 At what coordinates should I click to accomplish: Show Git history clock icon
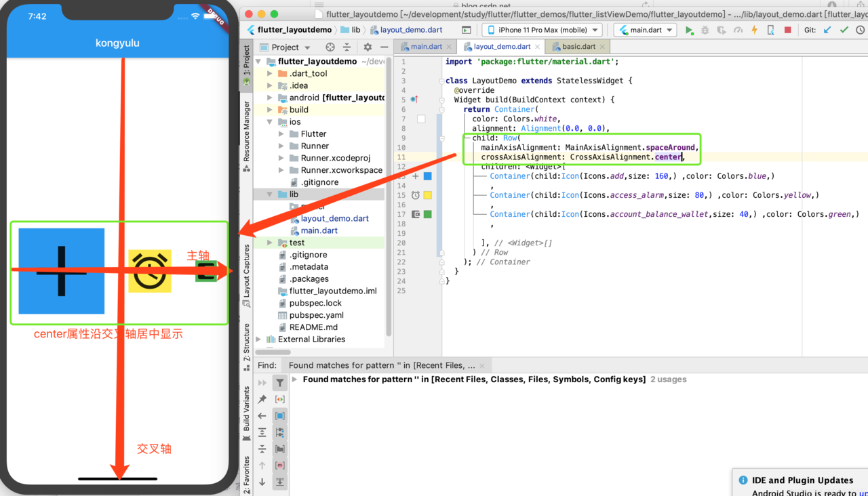[860, 30]
